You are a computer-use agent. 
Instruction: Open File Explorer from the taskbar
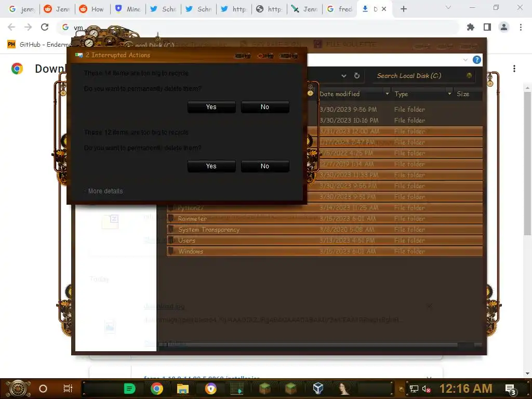pos(183,389)
